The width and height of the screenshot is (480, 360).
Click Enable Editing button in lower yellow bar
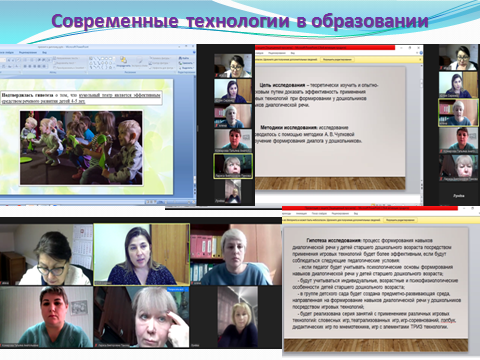(400, 220)
